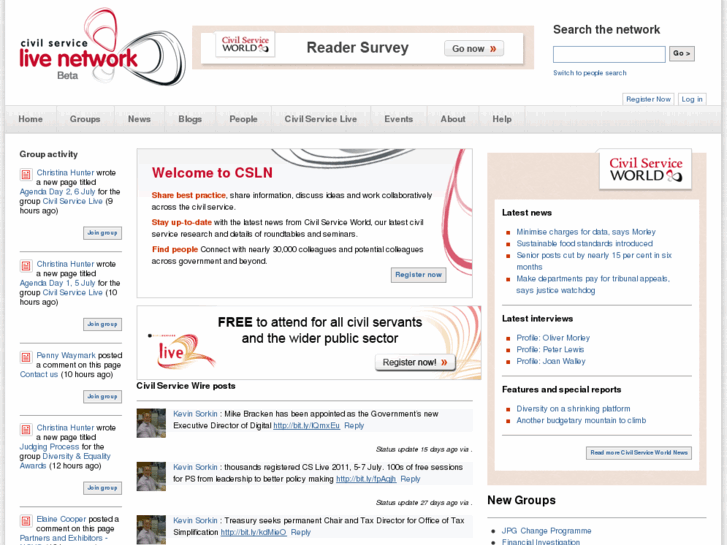
Task: Open the Agenda Day 1, 5 July page link
Action: (57, 283)
